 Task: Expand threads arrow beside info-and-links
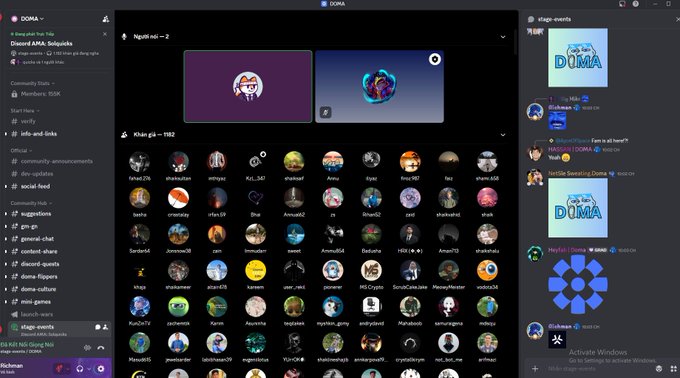point(6,134)
